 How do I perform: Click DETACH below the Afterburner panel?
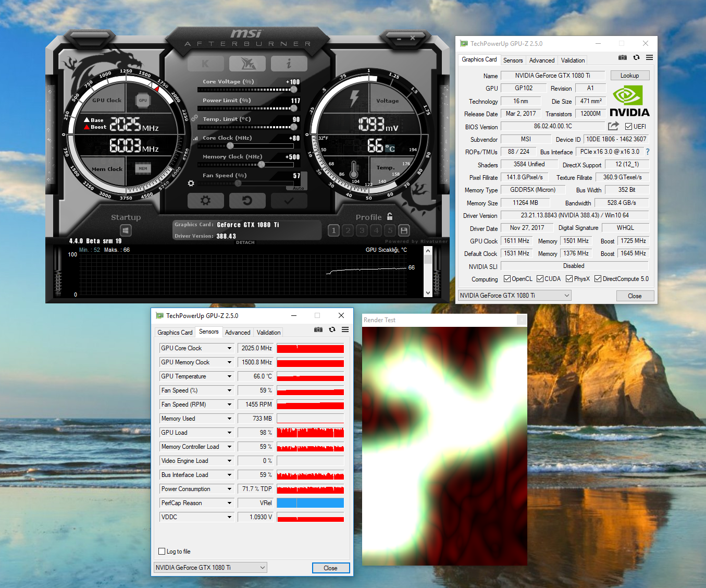point(245,242)
